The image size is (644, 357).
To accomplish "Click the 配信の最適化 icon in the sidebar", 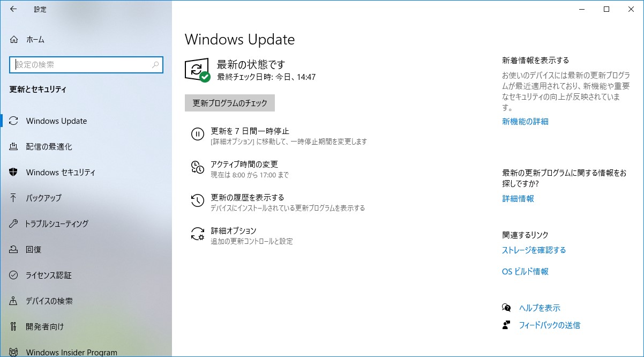I will (14, 146).
